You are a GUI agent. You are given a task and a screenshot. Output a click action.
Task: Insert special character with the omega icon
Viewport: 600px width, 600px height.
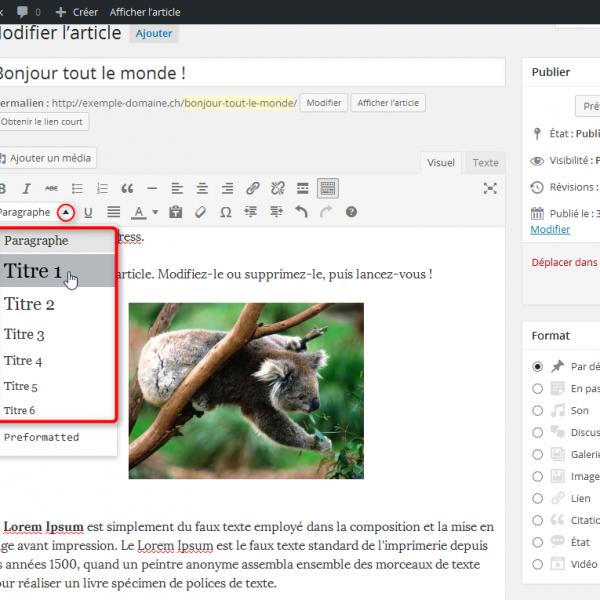click(225, 212)
